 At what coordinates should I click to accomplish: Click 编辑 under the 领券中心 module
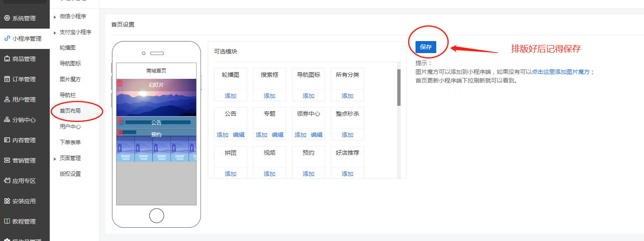[317, 135]
